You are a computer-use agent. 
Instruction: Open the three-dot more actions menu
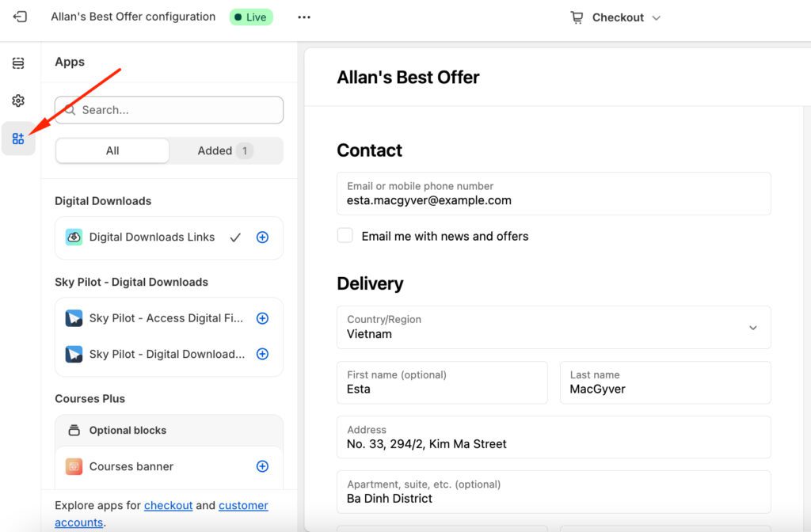click(304, 17)
